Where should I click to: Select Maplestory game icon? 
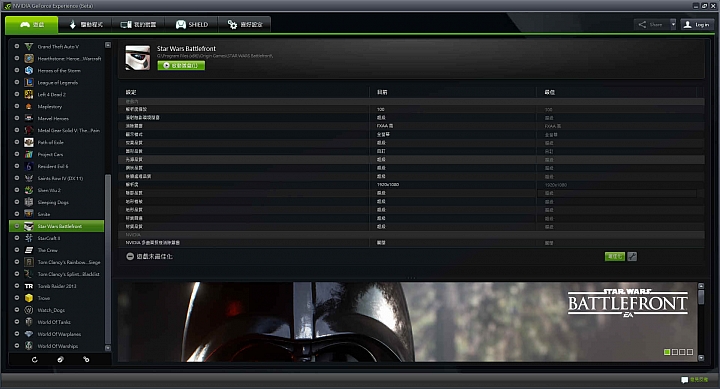pos(29,106)
